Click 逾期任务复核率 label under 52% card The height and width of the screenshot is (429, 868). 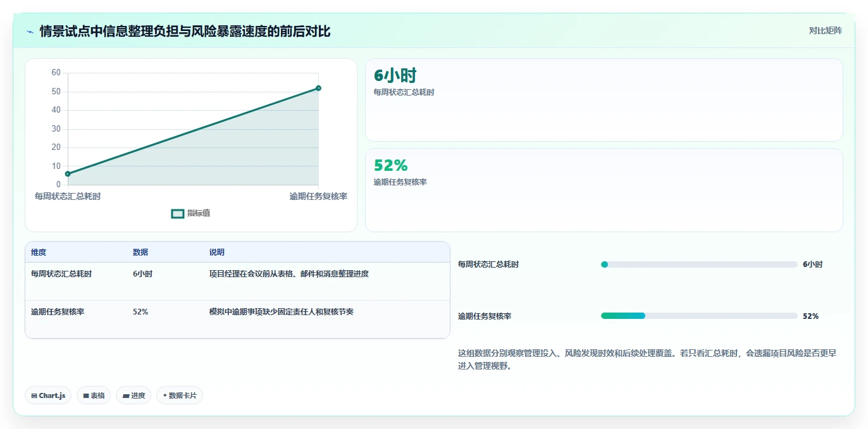(x=400, y=182)
